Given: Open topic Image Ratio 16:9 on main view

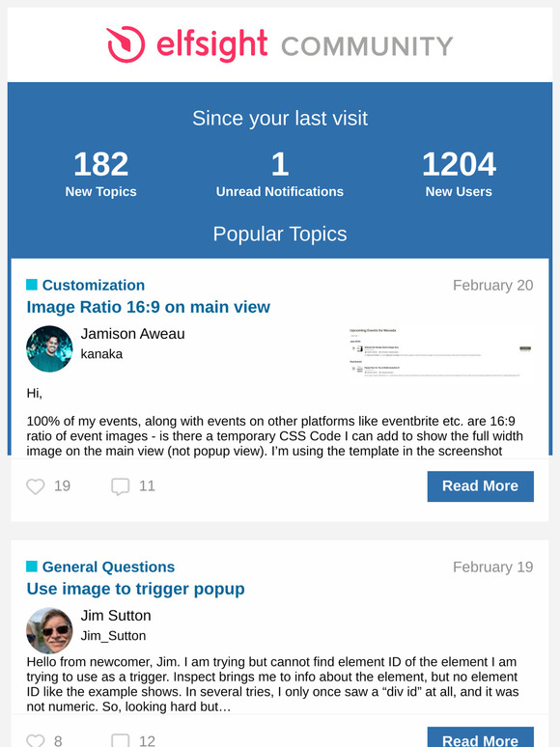Looking at the screenshot, I should (x=149, y=307).
